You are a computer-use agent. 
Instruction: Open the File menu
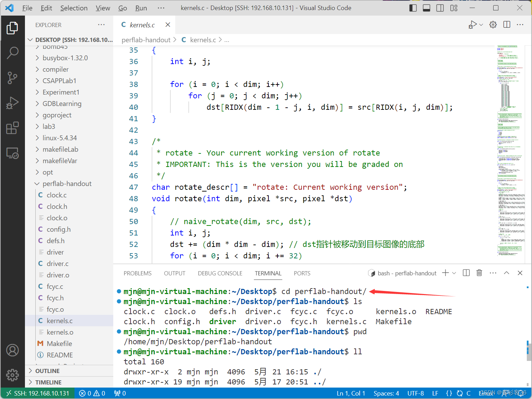point(27,8)
